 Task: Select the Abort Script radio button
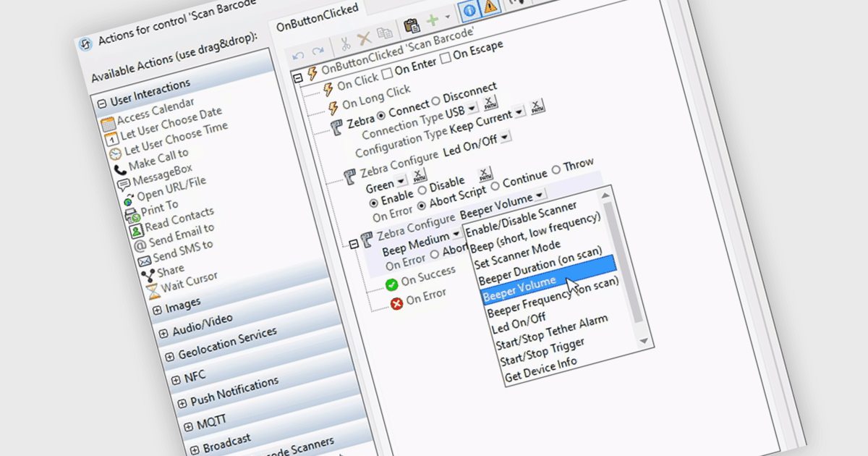(423, 206)
